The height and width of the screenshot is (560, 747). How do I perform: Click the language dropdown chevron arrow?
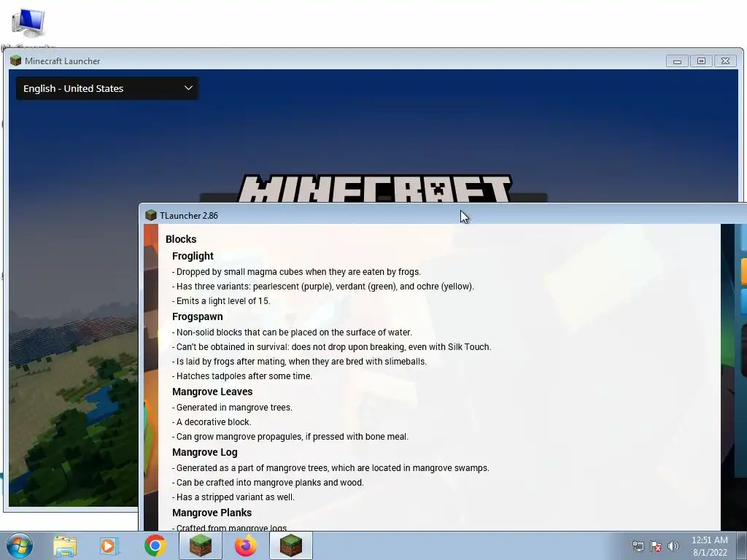click(x=188, y=88)
